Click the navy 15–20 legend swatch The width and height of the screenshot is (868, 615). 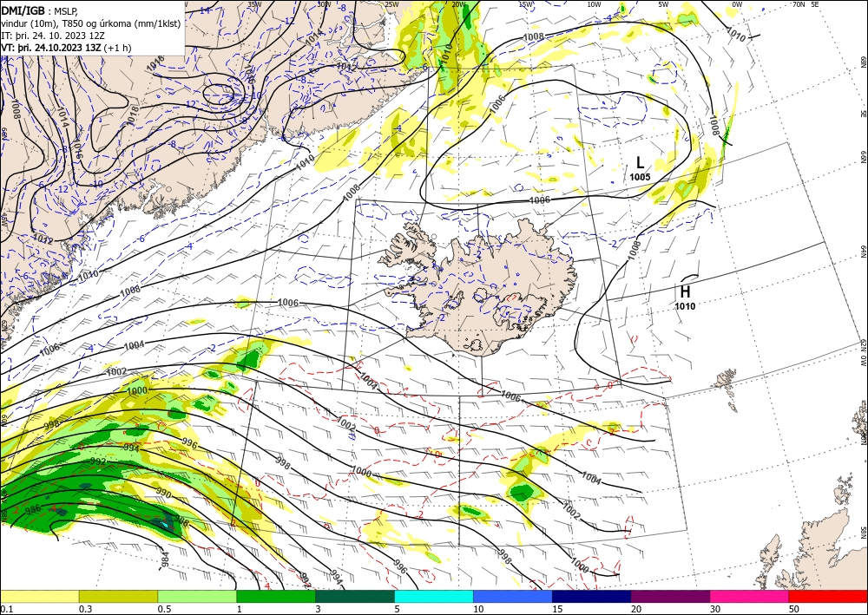592,596
